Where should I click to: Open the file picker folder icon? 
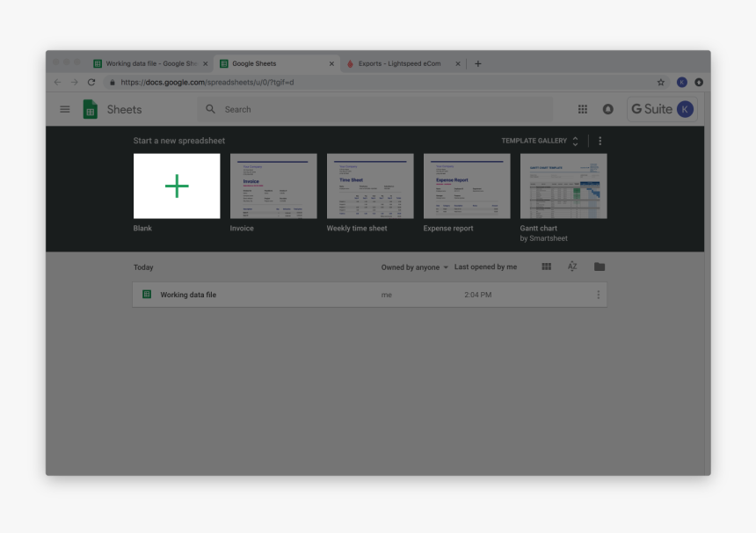(599, 266)
